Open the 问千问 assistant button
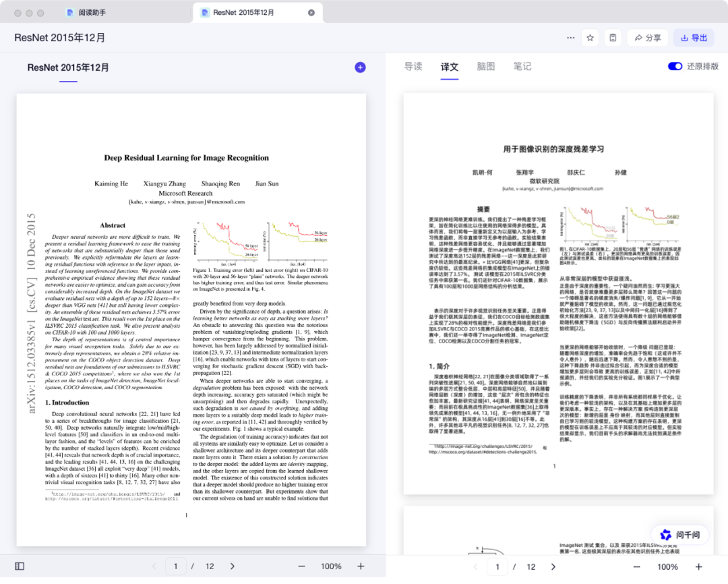Viewport: 728px width, 584px height. [x=681, y=535]
